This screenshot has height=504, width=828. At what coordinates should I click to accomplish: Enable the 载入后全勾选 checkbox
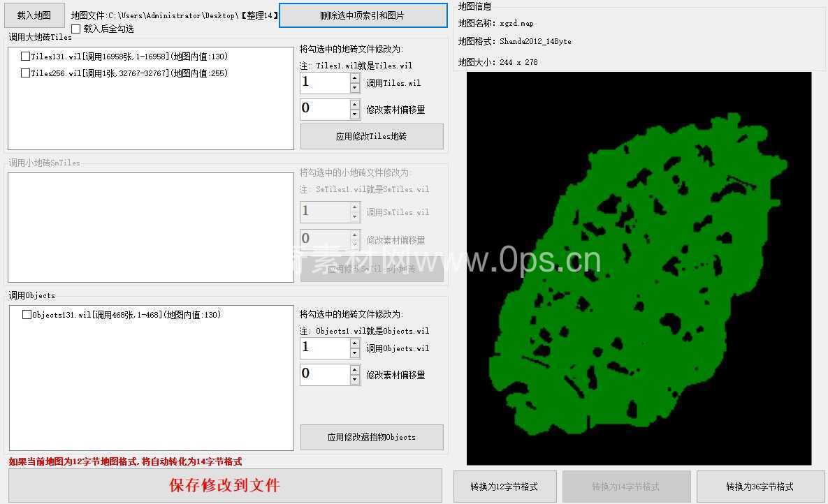[76, 29]
